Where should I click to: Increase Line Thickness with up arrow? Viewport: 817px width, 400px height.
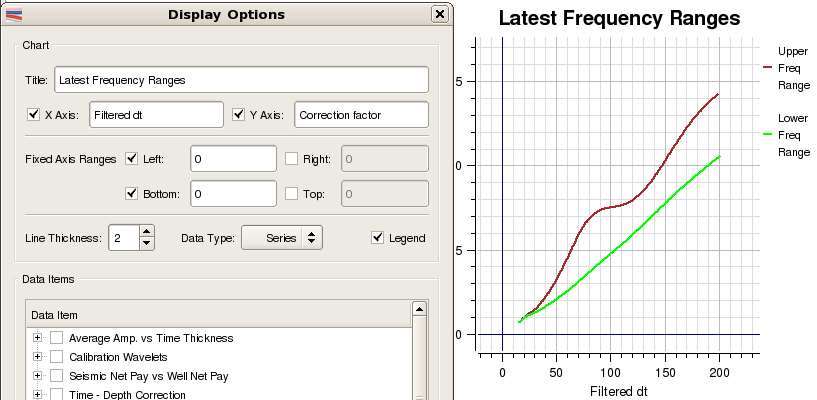pyautogui.click(x=147, y=232)
